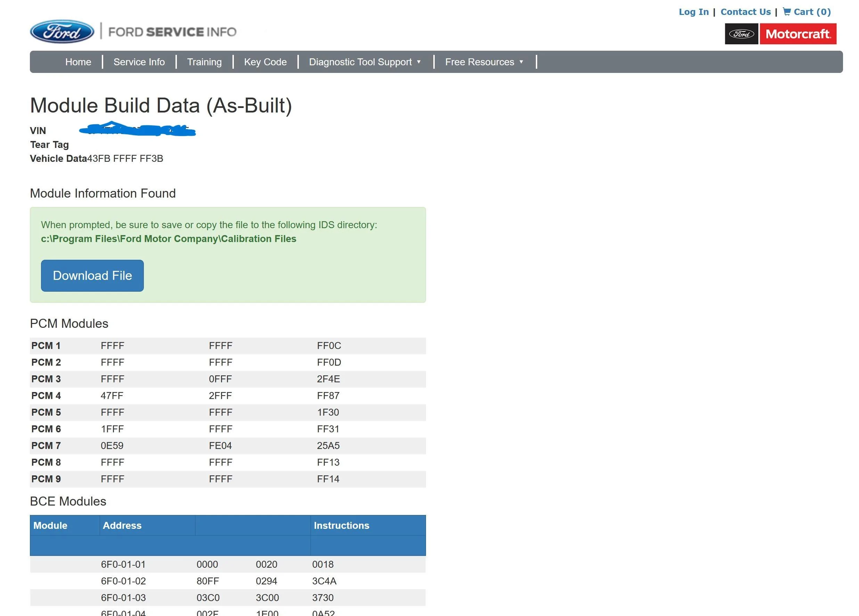Click the PCM 1 row label
Screen dimensions: 859x616
46,346
